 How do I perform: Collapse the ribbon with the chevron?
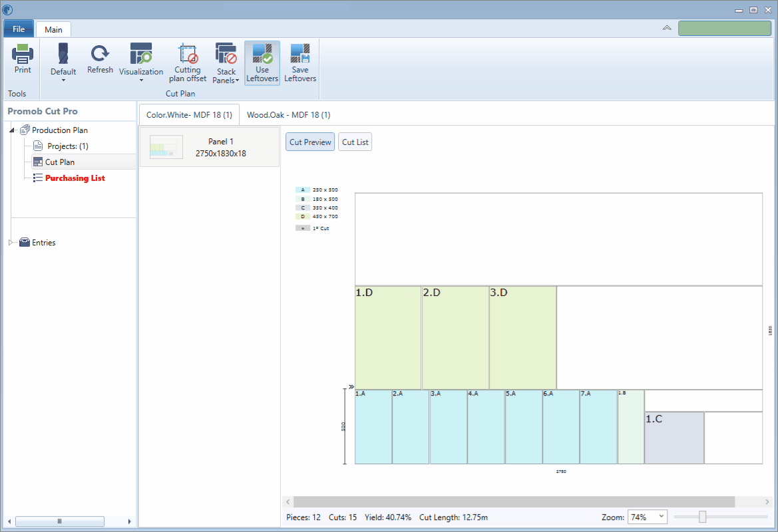667,28
